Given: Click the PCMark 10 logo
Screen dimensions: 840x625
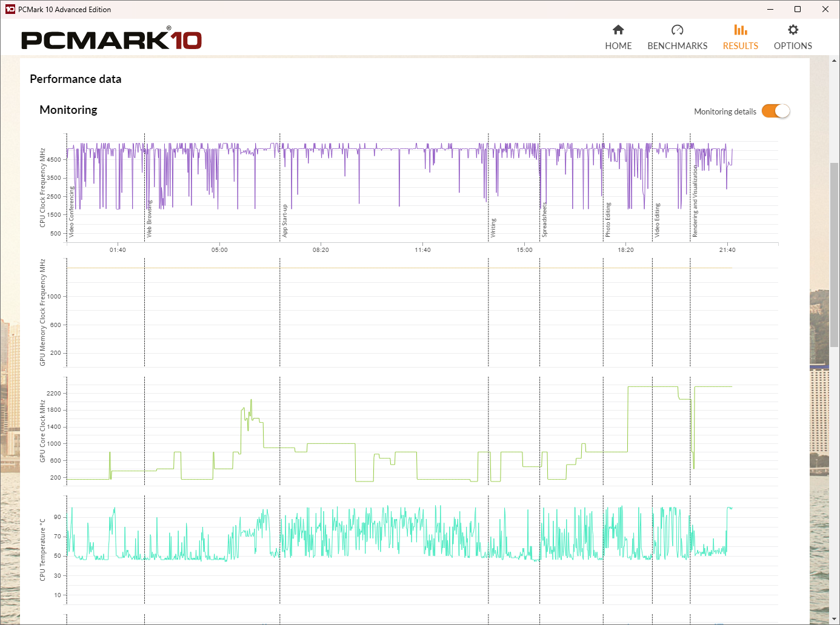Looking at the screenshot, I should pyautogui.click(x=112, y=40).
